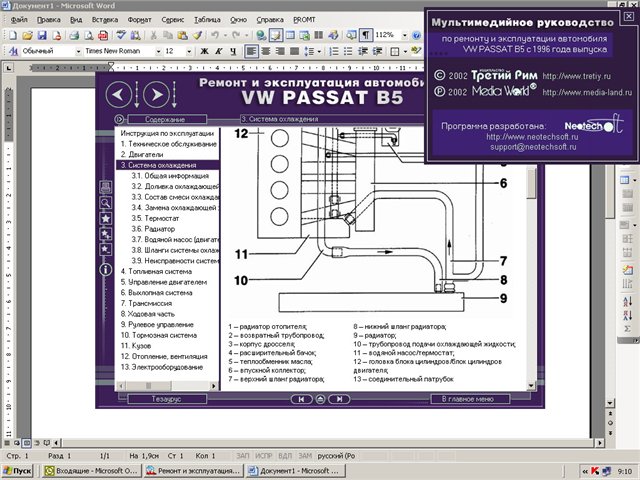Open the redo history dropdown arrow
This screenshot has height=480, width=640.
click(x=246, y=36)
